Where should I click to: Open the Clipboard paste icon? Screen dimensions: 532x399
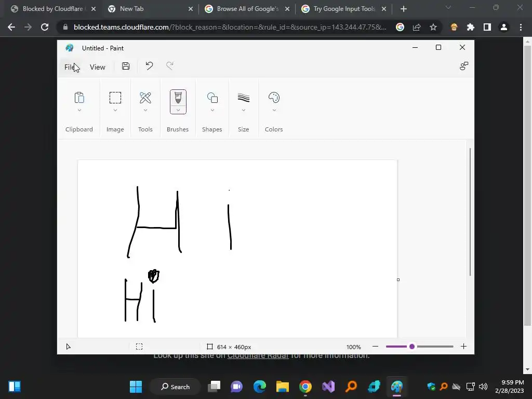[x=79, y=98]
